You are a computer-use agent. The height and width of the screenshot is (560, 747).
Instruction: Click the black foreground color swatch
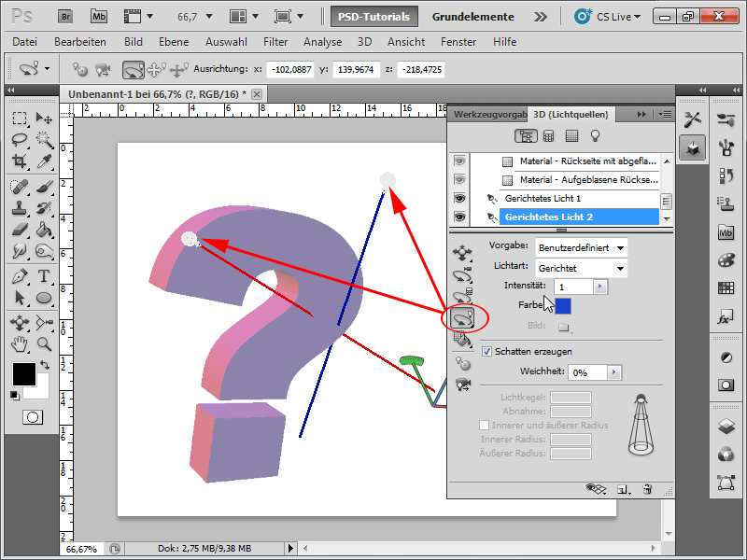point(24,374)
